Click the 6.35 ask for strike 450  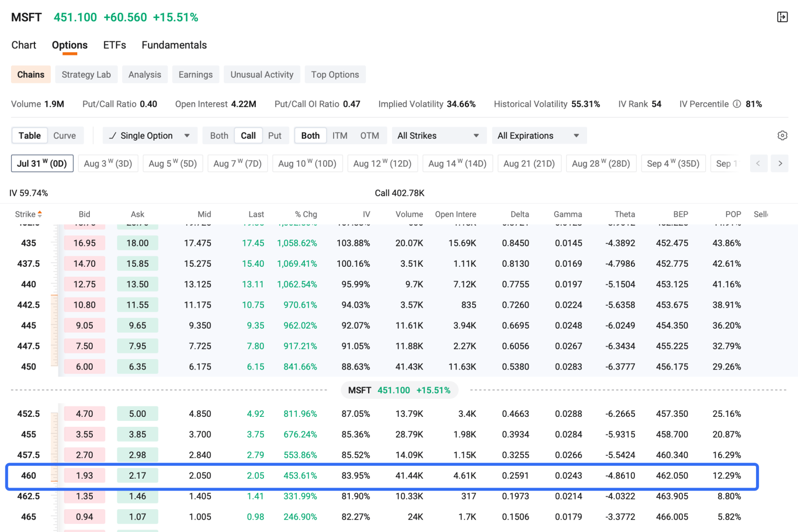coord(138,367)
